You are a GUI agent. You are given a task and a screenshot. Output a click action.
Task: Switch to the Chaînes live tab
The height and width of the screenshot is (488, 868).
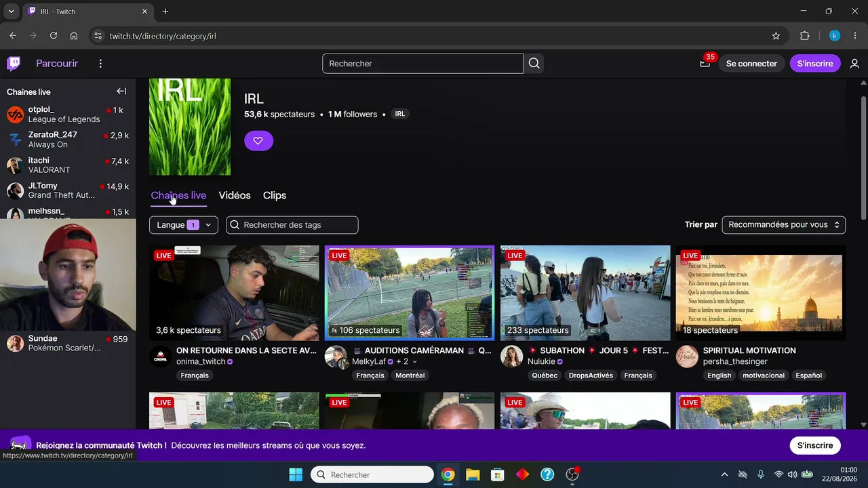coord(178,195)
